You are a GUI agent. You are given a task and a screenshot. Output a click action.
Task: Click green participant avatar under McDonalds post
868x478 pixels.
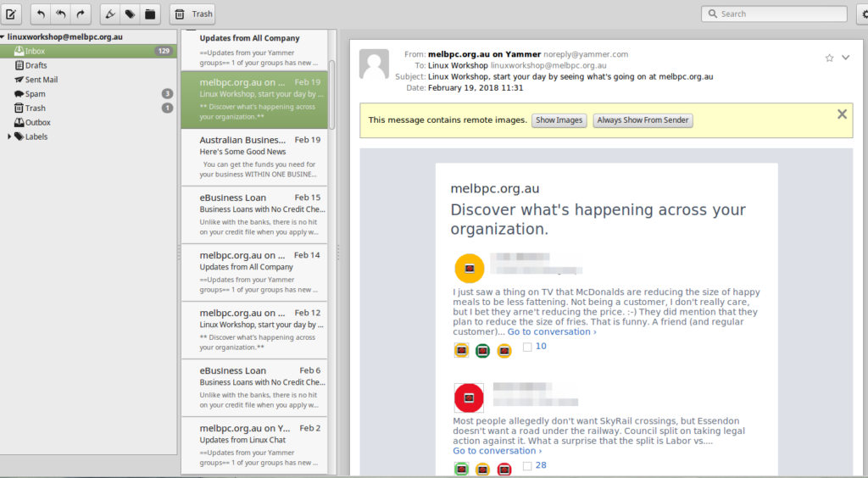tap(482, 350)
